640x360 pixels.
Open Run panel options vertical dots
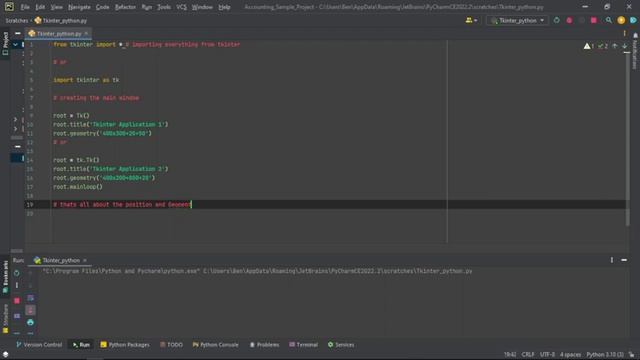pyautogui.click(x=611, y=260)
